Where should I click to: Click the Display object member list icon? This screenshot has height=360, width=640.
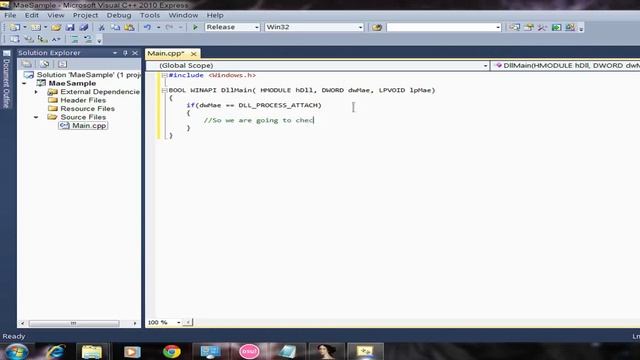(14, 39)
